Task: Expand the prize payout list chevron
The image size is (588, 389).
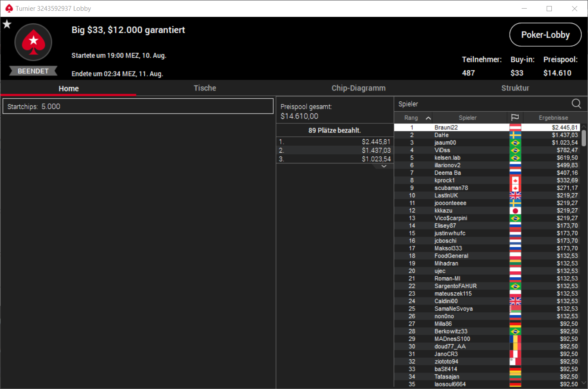Action: [x=384, y=166]
